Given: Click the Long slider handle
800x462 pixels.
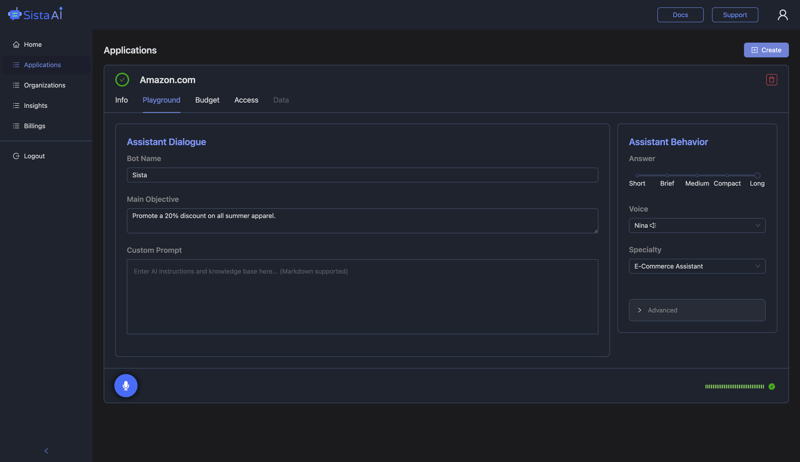Looking at the screenshot, I should [757, 175].
